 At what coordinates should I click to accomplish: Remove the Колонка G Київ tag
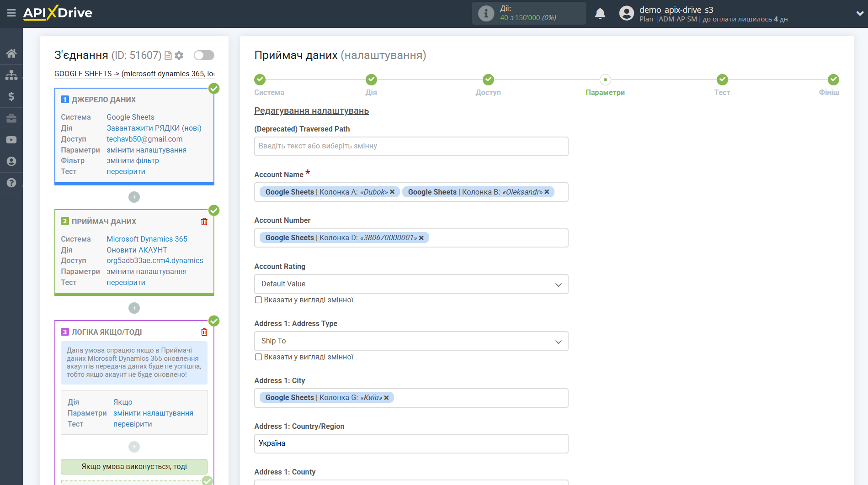point(386,398)
